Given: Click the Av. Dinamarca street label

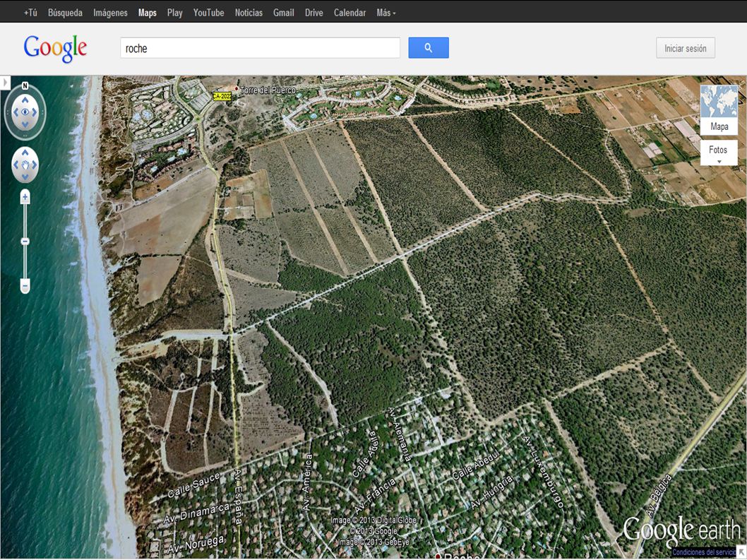Looking at the screenshot, I should (x=197, y=513).
